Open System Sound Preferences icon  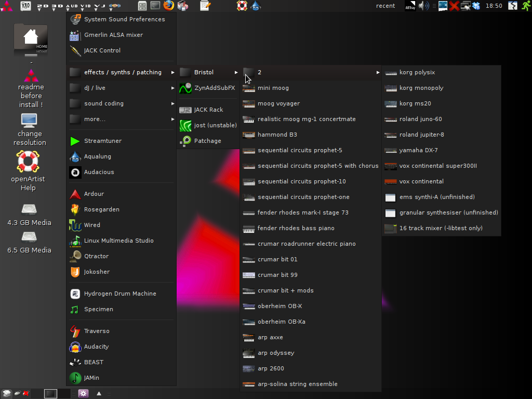click(x=75, y=19)
